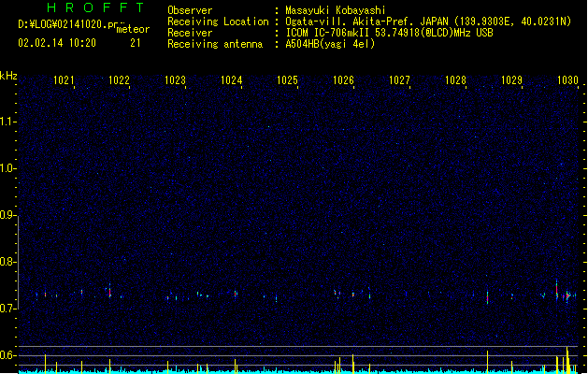Viewport: 588px width, 374px height.
Task: Click the gray frequency range bar beside 0.8
Action: [18, 262]
